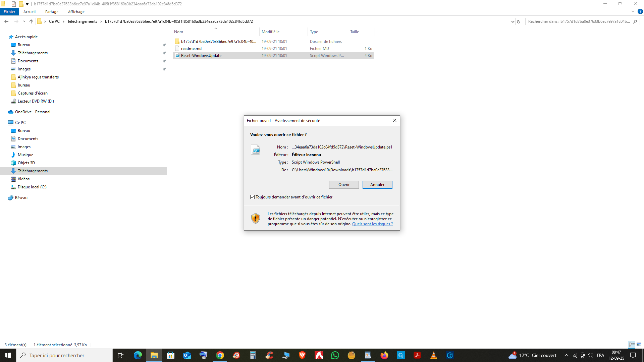The image size is (644, 362).
Task: Click the Annuler button in the security warning
Action: pyautogui.click(x=377, y=185)
